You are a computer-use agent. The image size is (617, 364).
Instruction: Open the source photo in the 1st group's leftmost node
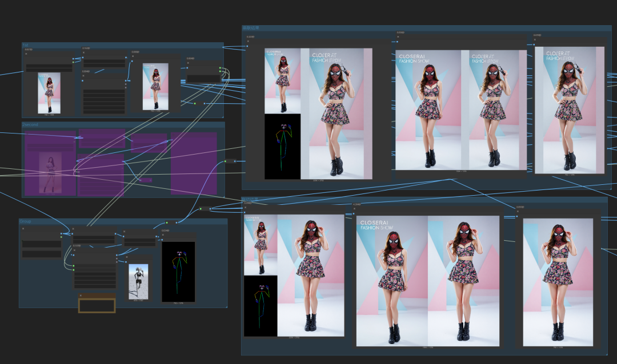(49, 93)
